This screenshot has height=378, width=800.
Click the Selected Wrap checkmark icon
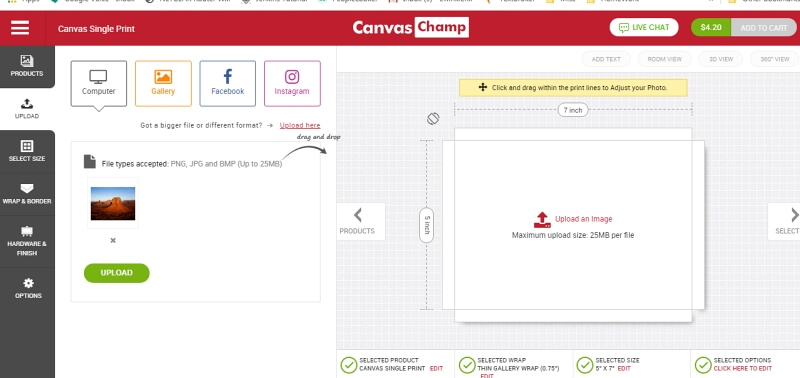pos(467,365)
